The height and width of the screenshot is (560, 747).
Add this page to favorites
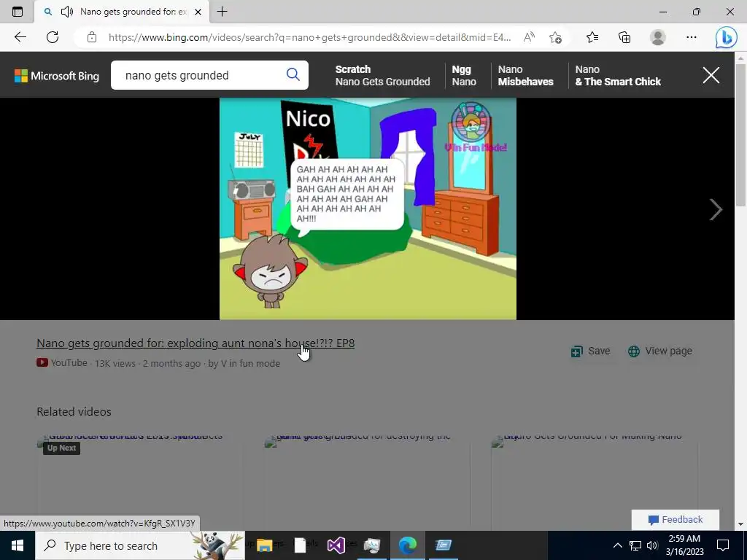click(x=555, y=37)
